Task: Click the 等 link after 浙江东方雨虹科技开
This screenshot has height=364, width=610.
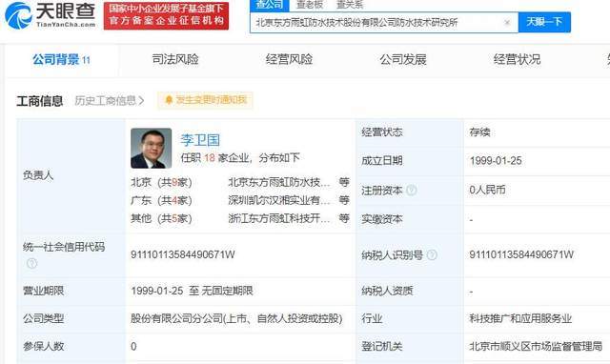Action: (x=344, y=218)
